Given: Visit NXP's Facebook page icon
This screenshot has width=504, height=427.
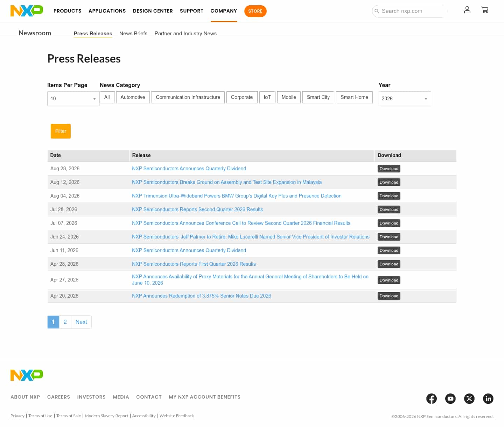Looking at the screenshot, I should pyautogui.click(x=432, y=398).
